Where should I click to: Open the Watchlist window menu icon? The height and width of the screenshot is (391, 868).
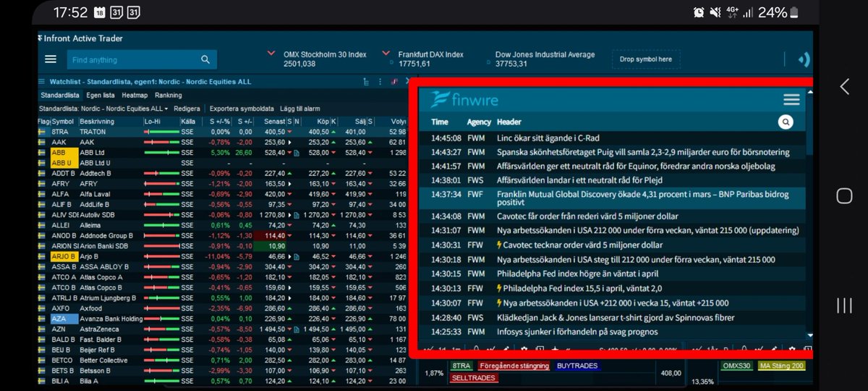click(41, 82)
